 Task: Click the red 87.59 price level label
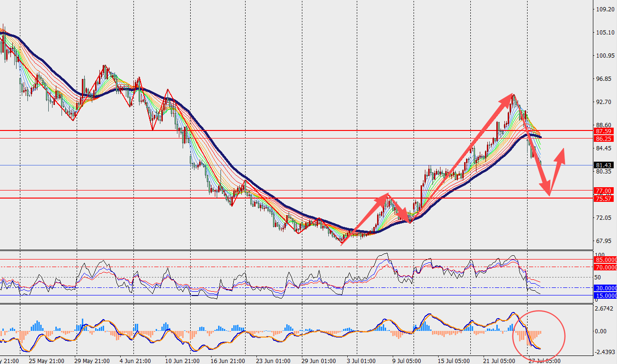tap(605, 131)
